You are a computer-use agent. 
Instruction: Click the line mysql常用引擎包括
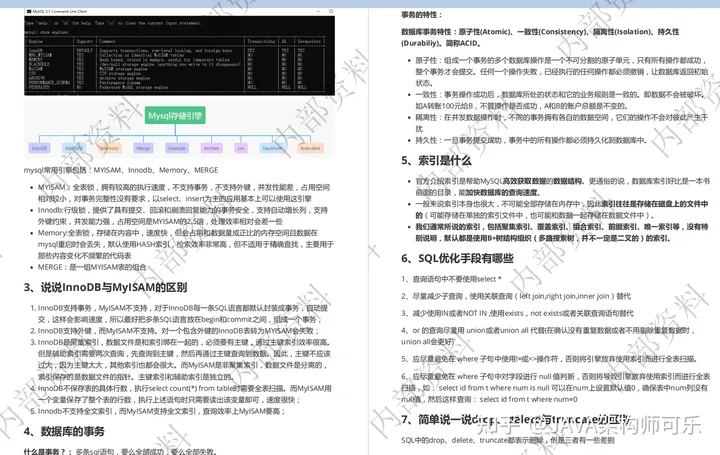121,170
